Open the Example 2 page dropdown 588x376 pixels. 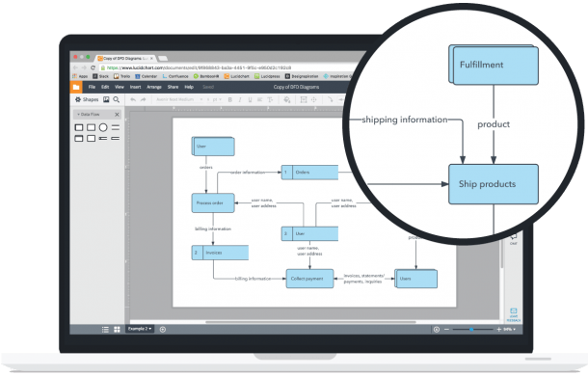140,329
